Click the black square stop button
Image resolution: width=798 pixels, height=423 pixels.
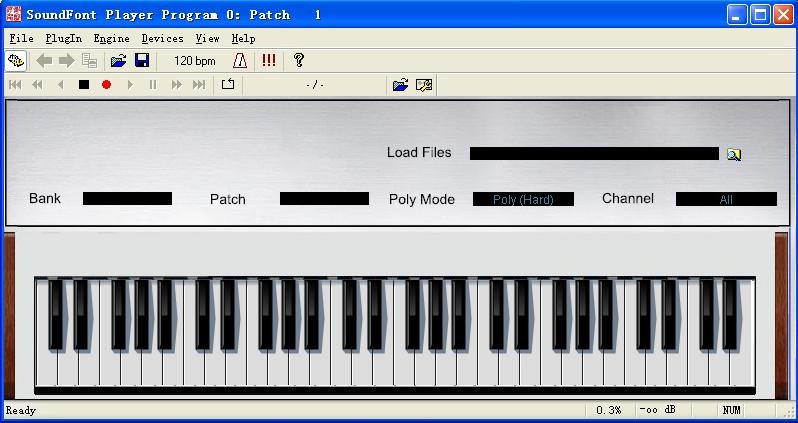click(x=84, y=84)
